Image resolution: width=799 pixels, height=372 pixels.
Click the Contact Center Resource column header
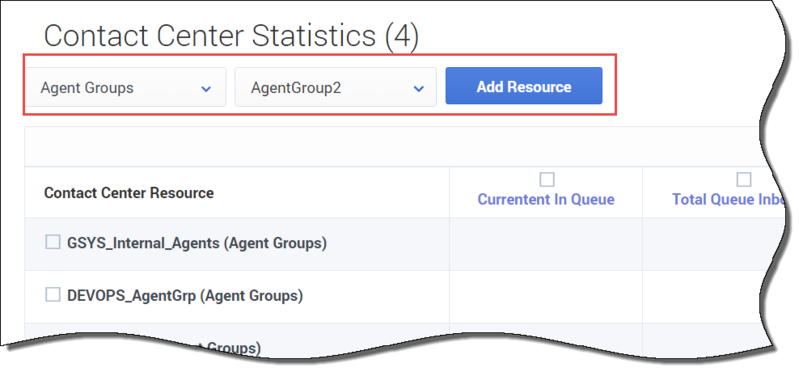coord(129,193)
